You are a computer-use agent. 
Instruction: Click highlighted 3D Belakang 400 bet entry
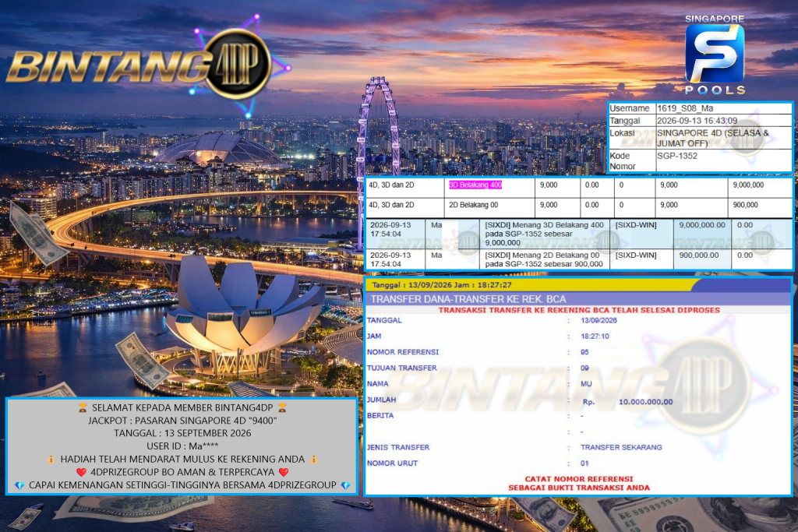[475, 185]
